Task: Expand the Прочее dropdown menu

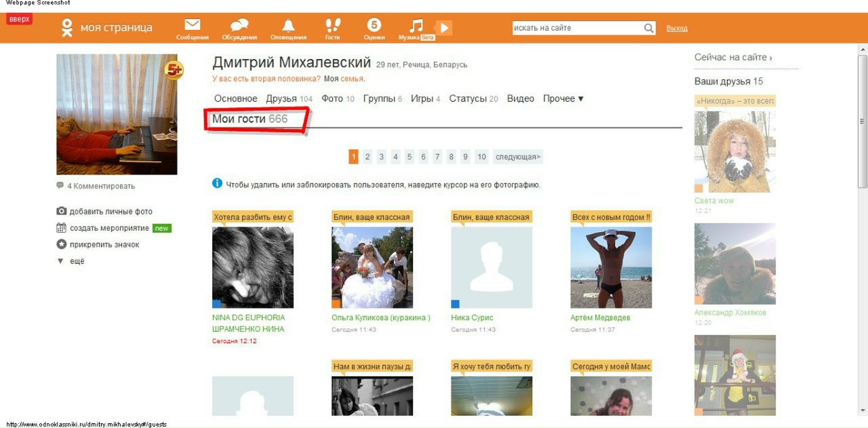Action: point(563,99)
